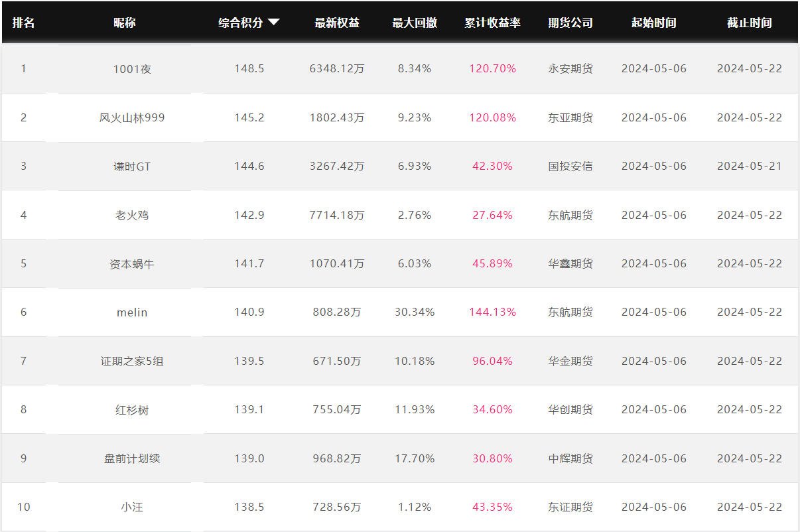Select equity 1802.43万
800x532 pixels.
337,117
